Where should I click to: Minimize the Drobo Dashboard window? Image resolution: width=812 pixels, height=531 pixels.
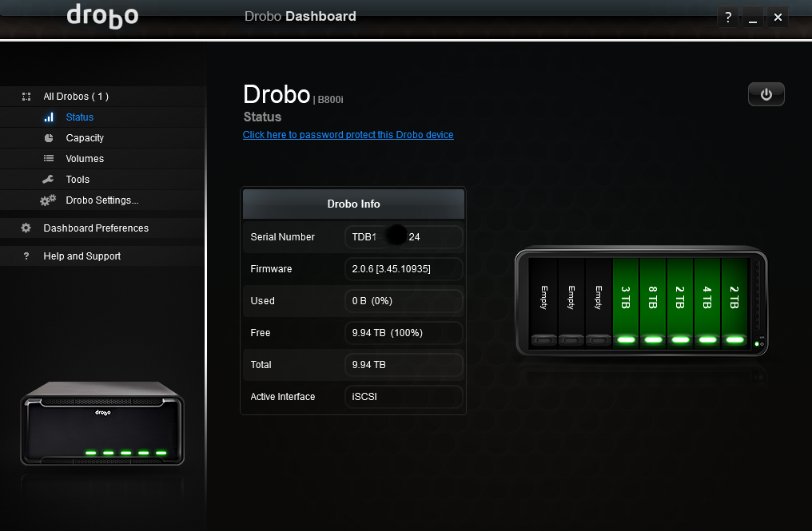pyautogui.click(x=752, y=17)
